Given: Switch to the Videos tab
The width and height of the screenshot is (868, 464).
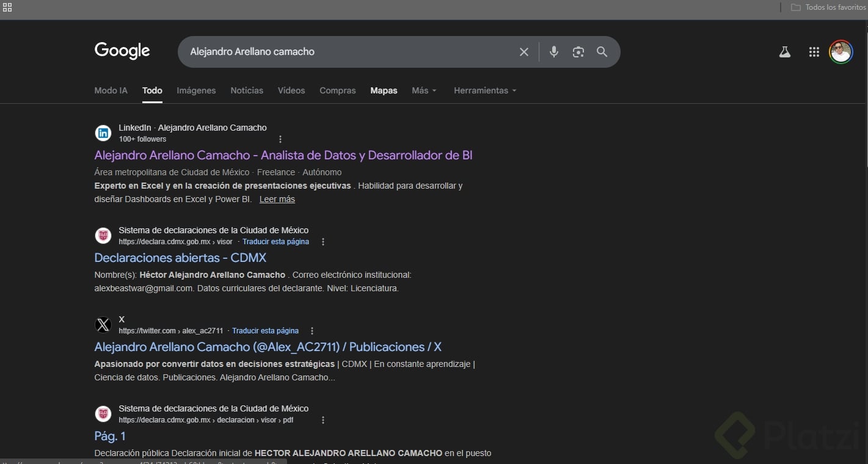Looking at the screenshot, I should [x=291, y=90].
